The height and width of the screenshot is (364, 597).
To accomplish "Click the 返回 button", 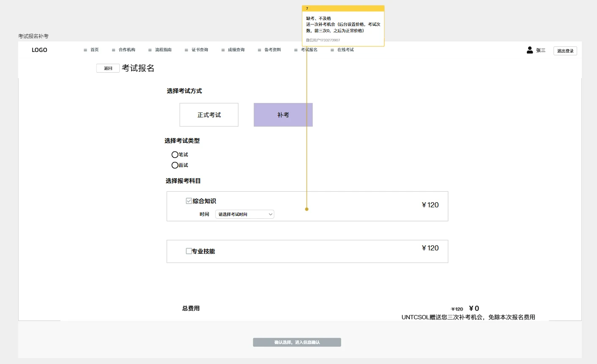I will [x=108, y=68].
